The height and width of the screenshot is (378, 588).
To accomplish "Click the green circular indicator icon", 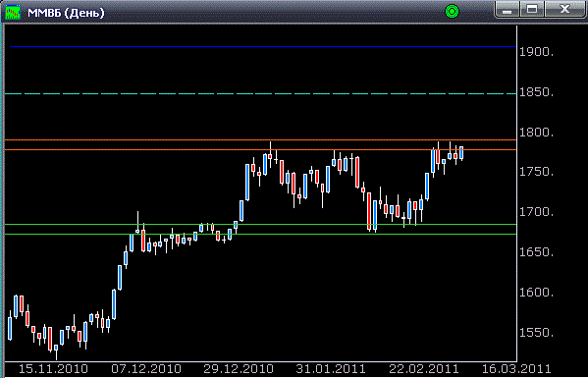I will click(452, 12).
